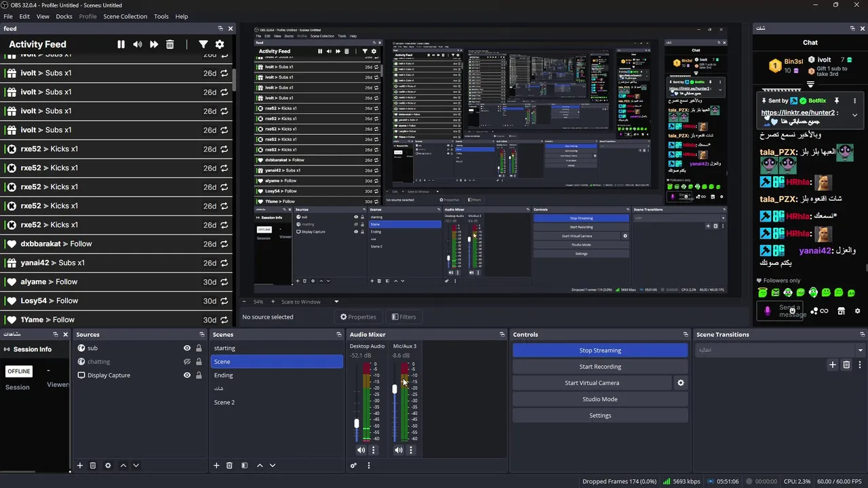Enable Studio Mode
Viewport: 868px width, 488px height.
600,399
